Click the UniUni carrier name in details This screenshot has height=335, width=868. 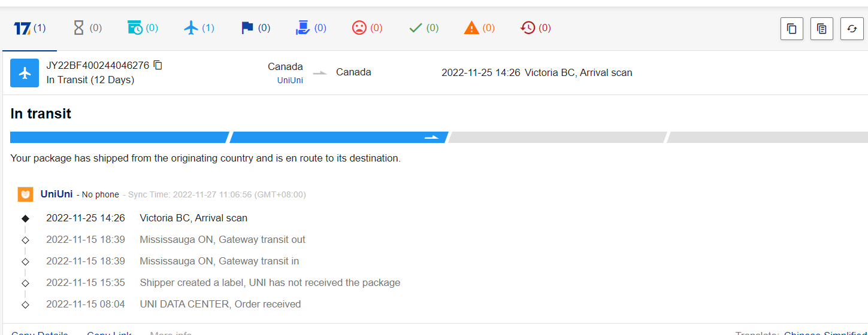(x=56, y=194)
